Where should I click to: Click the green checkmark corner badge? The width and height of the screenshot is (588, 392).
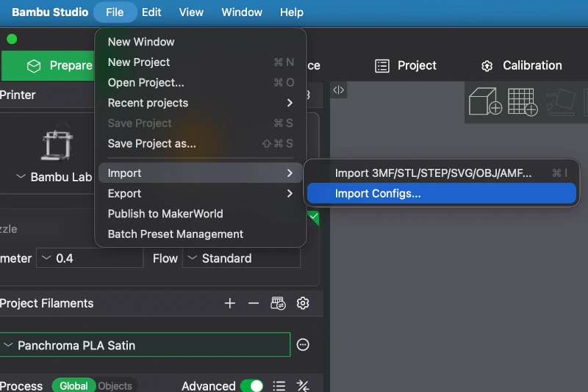(314, 217)
